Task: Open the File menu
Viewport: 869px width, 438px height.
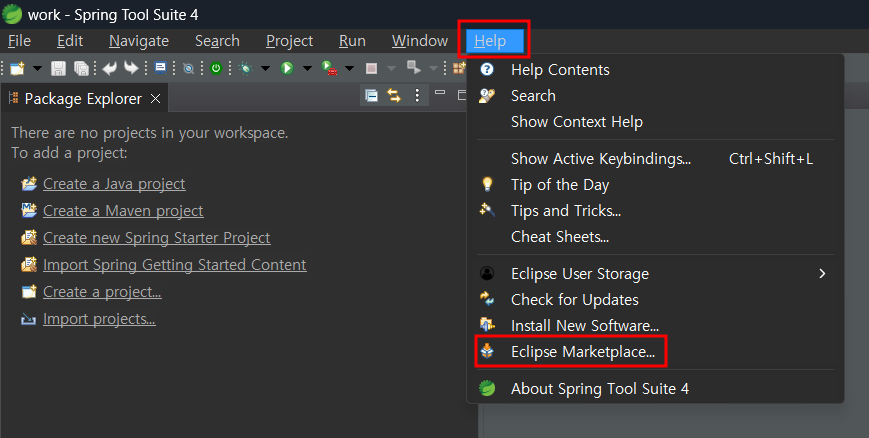Action: tap(19, 41)
